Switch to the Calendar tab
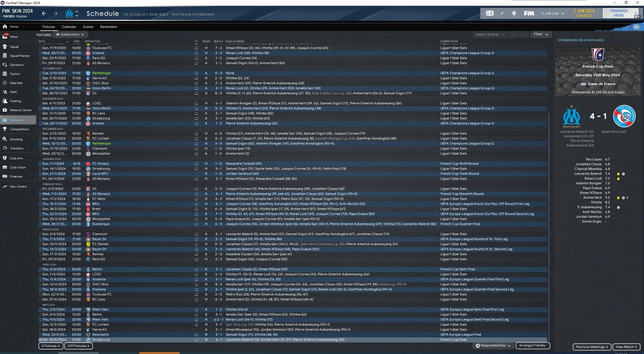The width and height of the screenshot is (644, 354). click(x=69, y=27)
